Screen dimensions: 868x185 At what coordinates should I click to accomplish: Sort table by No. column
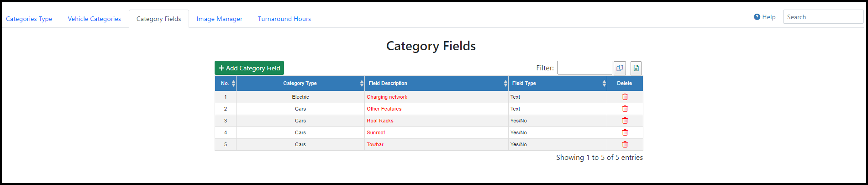click(226, 83)
